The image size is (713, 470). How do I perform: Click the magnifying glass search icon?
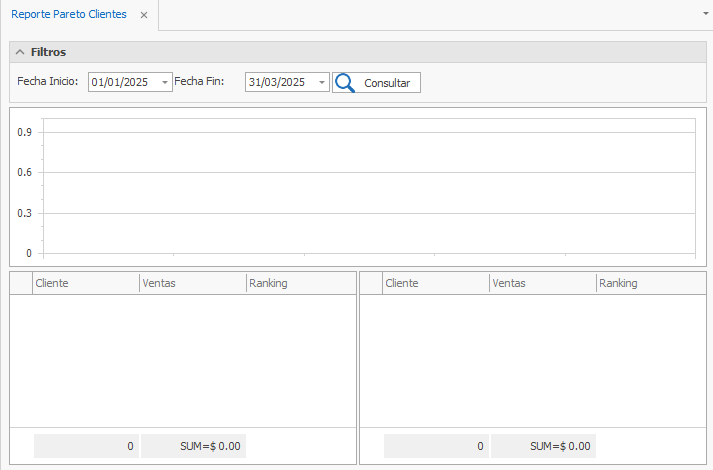click(x=345, y=83)
